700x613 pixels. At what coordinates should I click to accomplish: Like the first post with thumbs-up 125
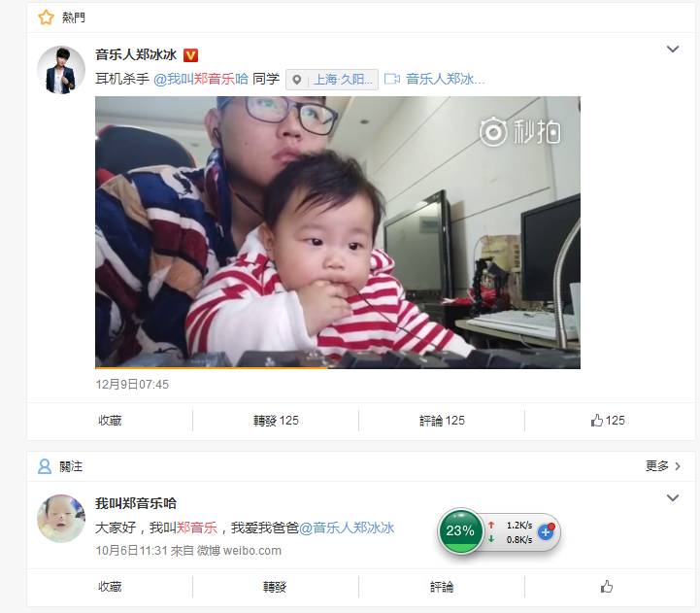pyautogui.click(x=608, y=421)
